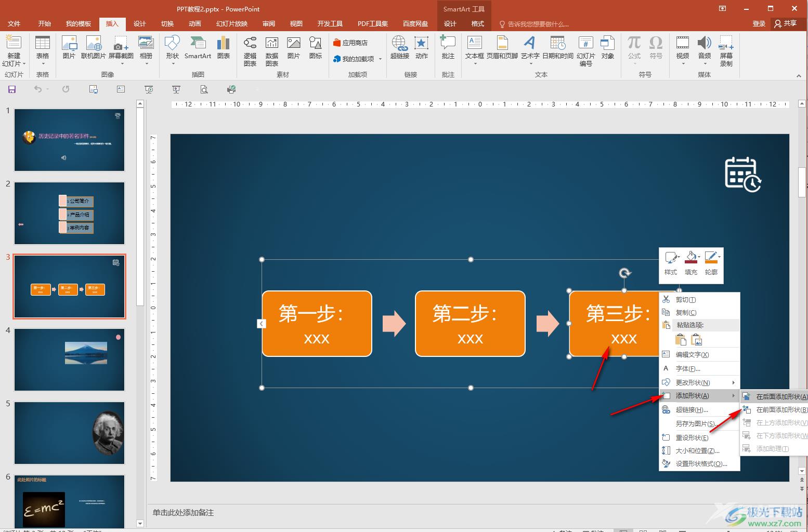The height and width of the screenshot is (532, 808).
Task: Open Font (字体) dialog from context menu
Action: pyautogui.click(x=699, y=368)
